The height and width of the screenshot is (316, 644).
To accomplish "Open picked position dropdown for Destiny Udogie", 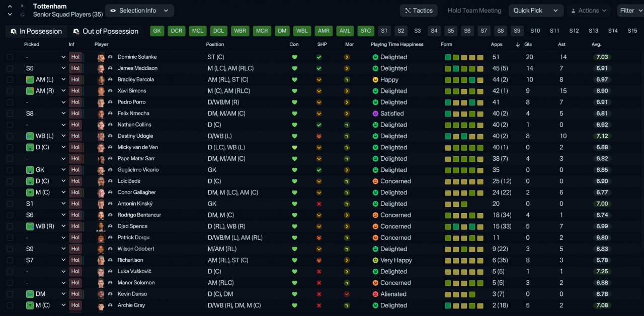I will point(63,136).
